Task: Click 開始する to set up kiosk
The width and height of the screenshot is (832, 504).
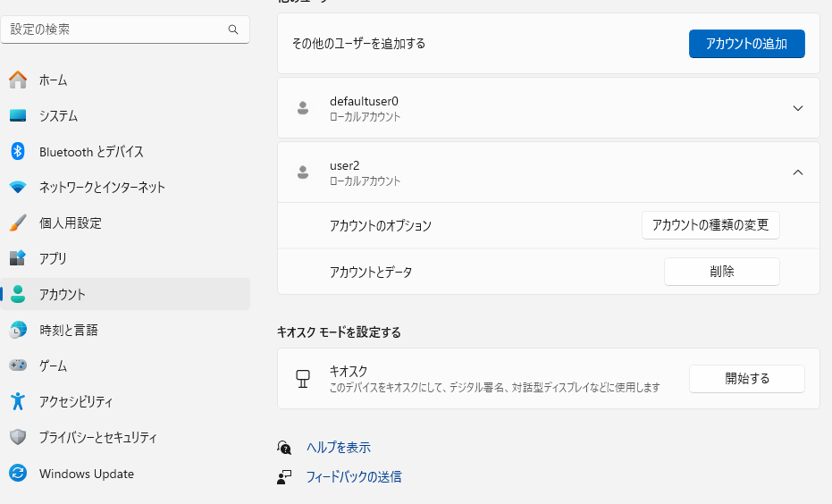Action: pyautogui.click(x=746, y=379)
